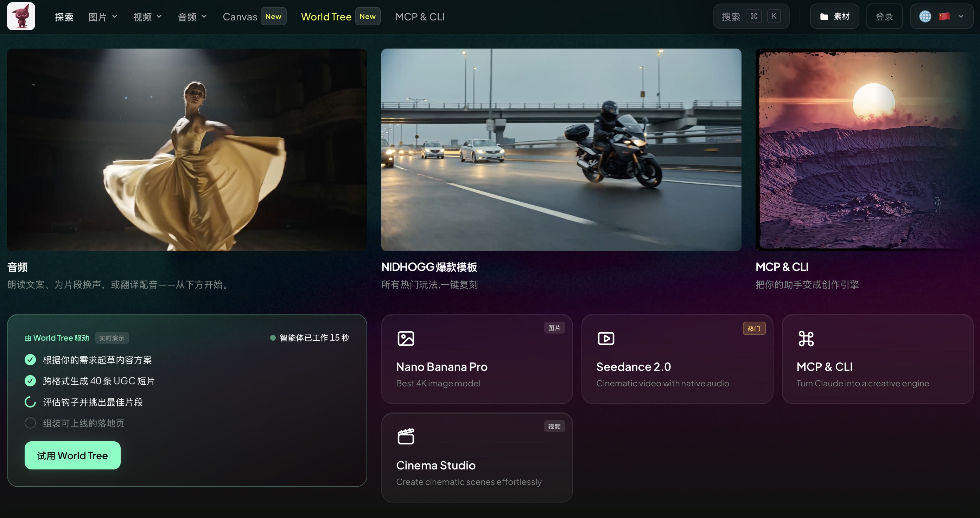
Task: Click the Seedance 2.0 play icon
Action: (x=606, y=339)
